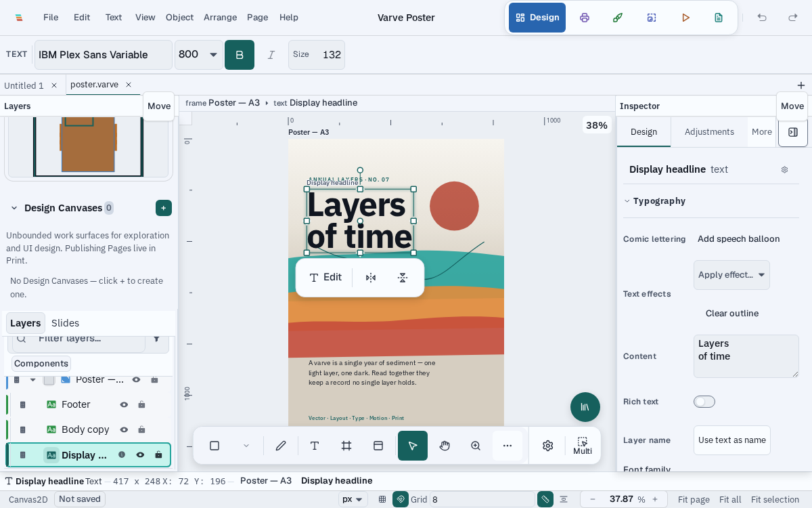Toggle visibility of Footer layer
Viewport: 812px width, 508px height.
tap(124, 404)
